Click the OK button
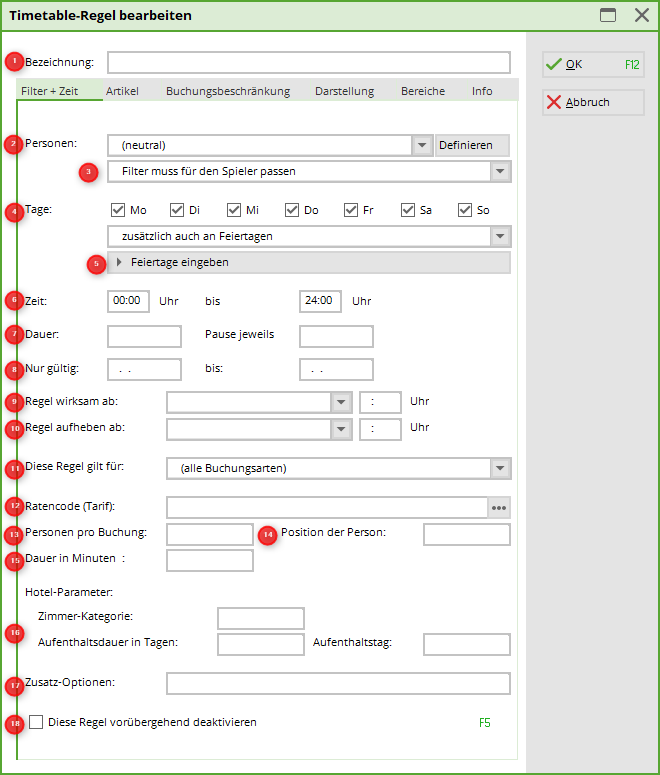 pyautogui.click(x=593, y=65)
